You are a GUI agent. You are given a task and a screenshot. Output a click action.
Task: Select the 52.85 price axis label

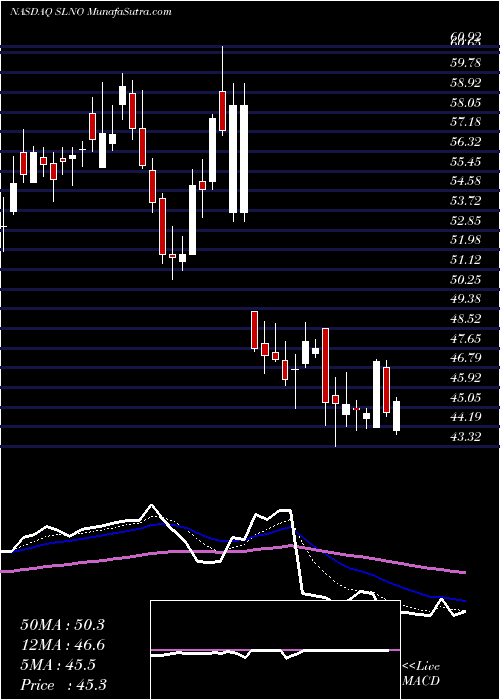click(x=466, y=221)
